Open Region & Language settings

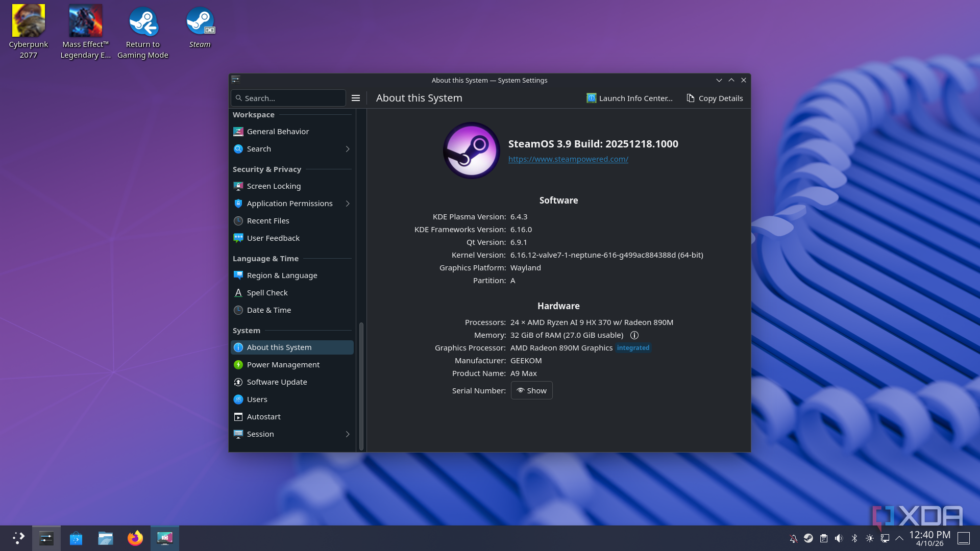[292, 275]
